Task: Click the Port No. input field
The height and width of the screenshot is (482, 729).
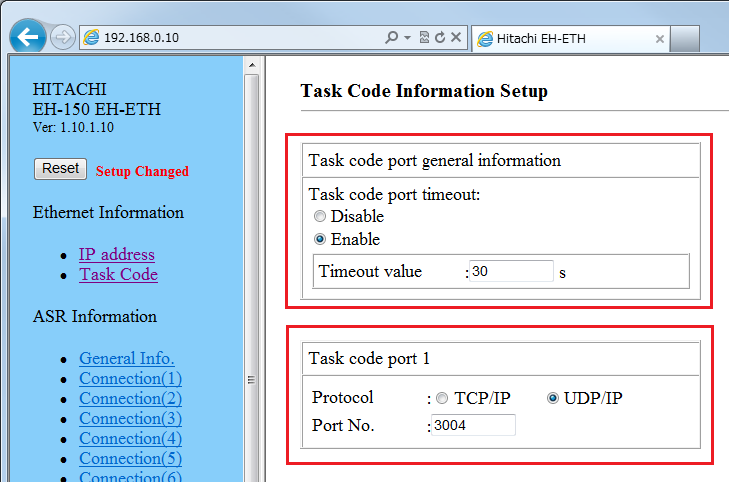Action: (473, 426)
